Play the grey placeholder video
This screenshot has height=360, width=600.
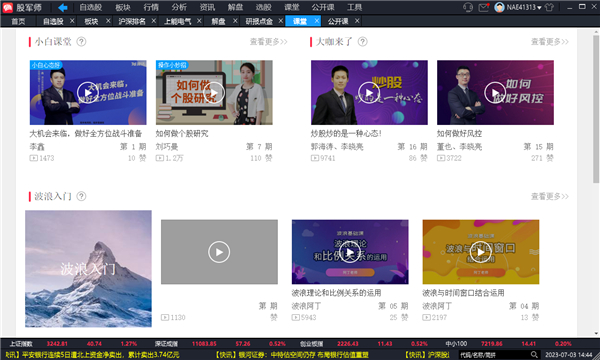point(219,252)
